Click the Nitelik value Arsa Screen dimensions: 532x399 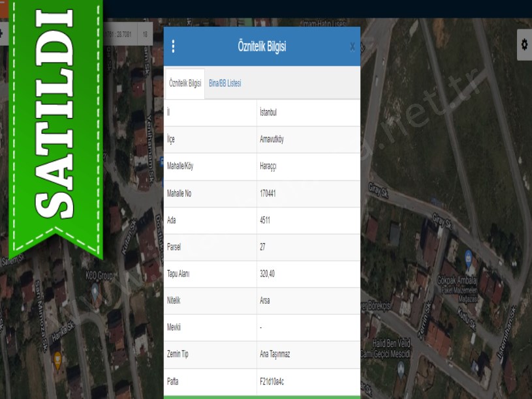coord(264,301)
